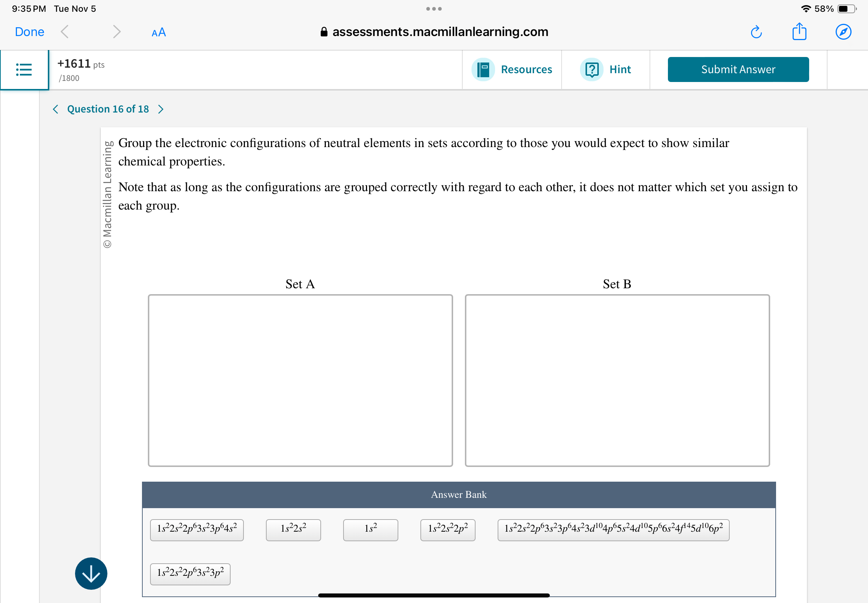Open the question list menu icon

[x=24, y=69]
